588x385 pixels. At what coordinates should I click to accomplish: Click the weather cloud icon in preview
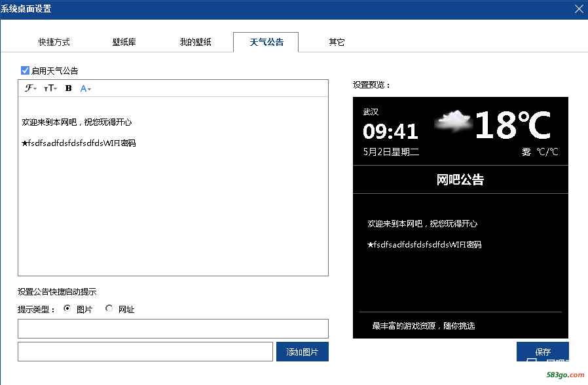click(x=452, y=121)
